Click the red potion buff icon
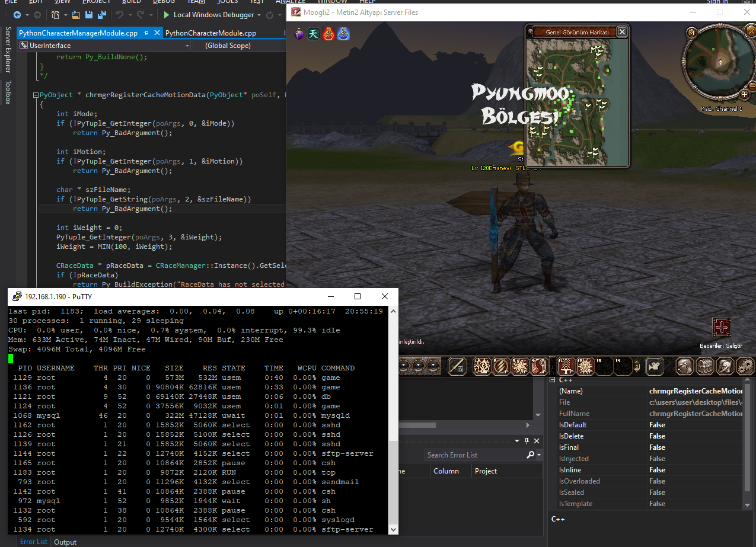 pos(328,34)
